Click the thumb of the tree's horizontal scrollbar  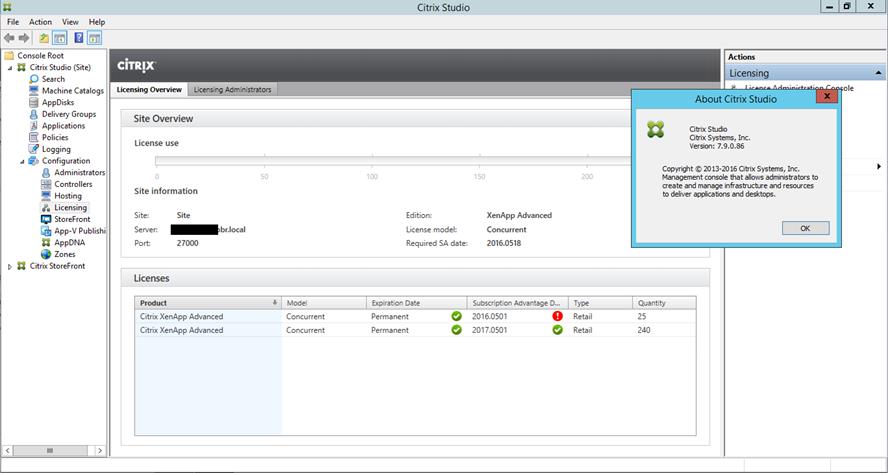tap(50, 450)
